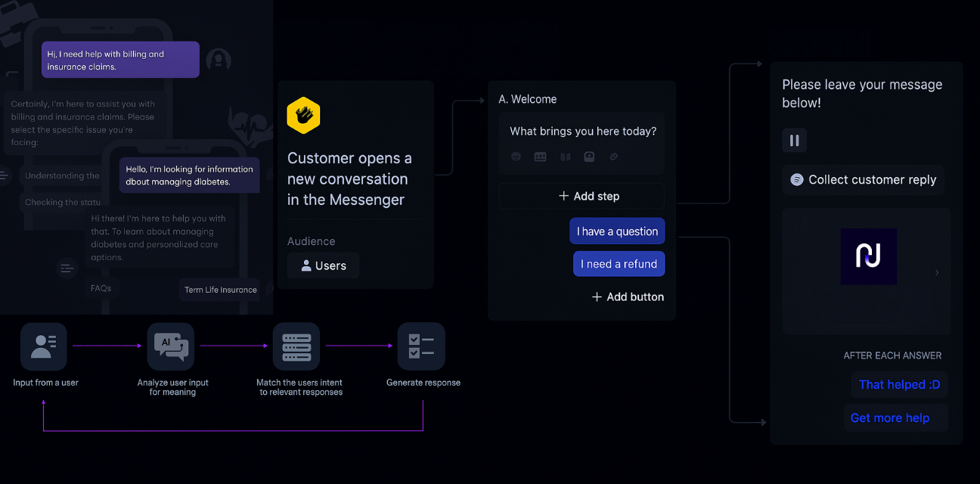Image resolution: width=980 pixels, height=484 pixels.
Task: Click the pause icon under leave message prompt
Action: [x=795, y=140]
